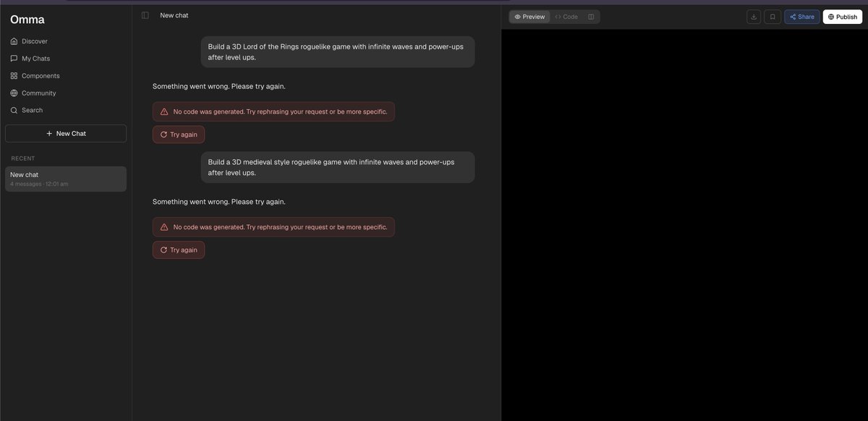The height and width of the screenshot is (421, 868).
Task: Click Try again under Lord of the Rings request
Action: [179, 135]
